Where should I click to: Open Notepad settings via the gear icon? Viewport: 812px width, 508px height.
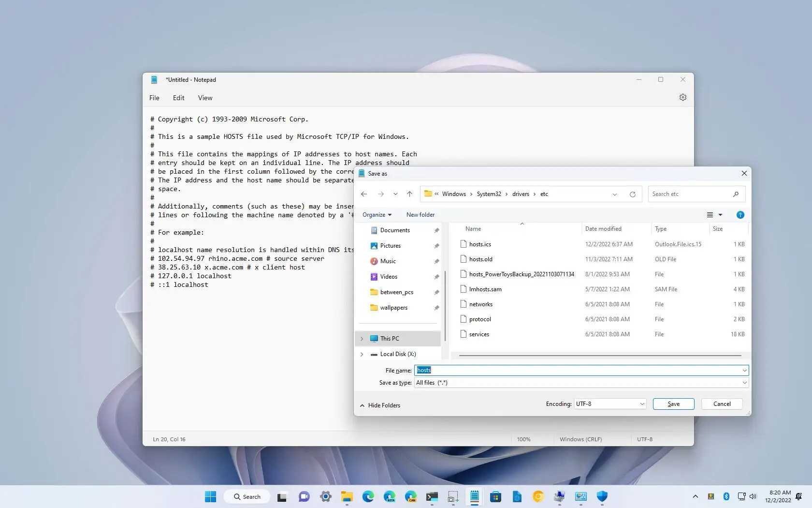[x=682, y=97]
